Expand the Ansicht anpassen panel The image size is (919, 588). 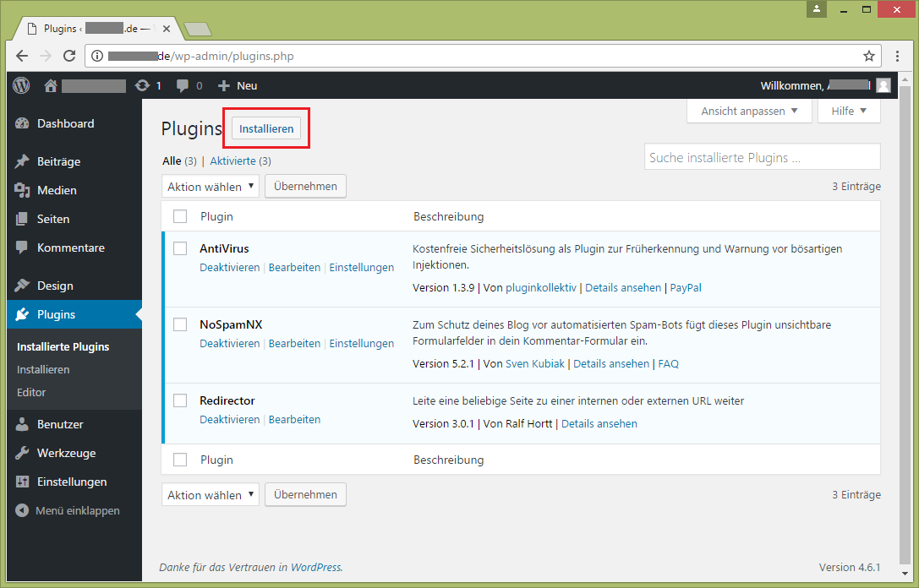pos(749,111)
